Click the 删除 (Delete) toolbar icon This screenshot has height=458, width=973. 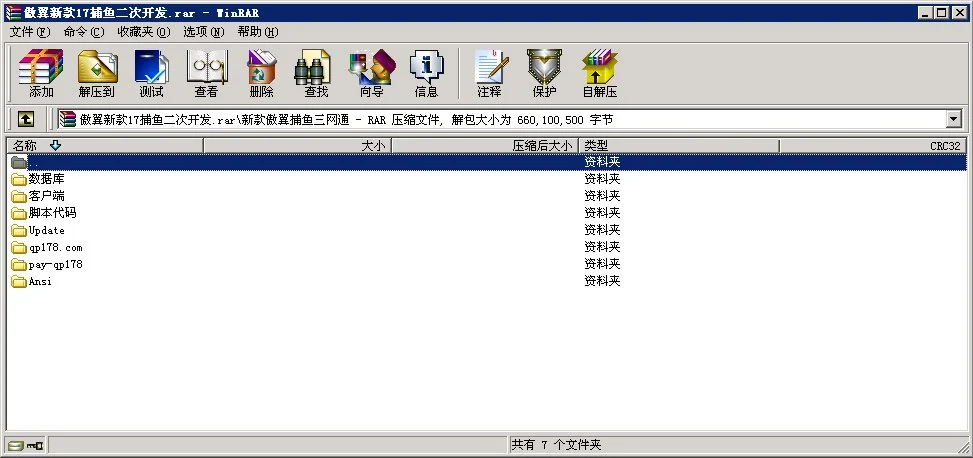pyautogui.click(x=261, y=73)
